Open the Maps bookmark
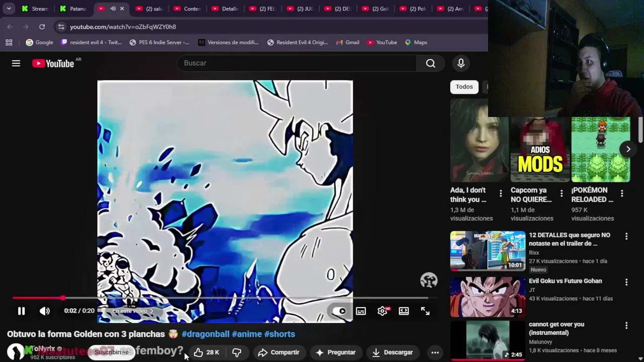Screen dimensions: 644x362 pyautogui.click(x=416, y=43)
